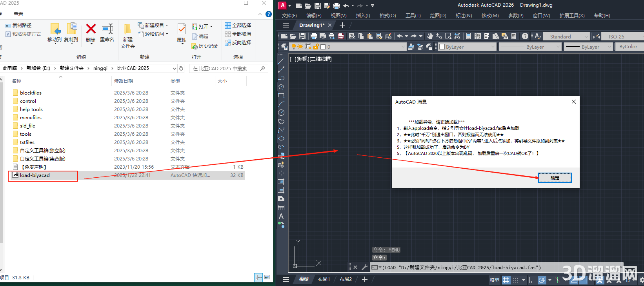Click the Plot printer icon
This screenshot has width=644, height=286.
(313, 36)
